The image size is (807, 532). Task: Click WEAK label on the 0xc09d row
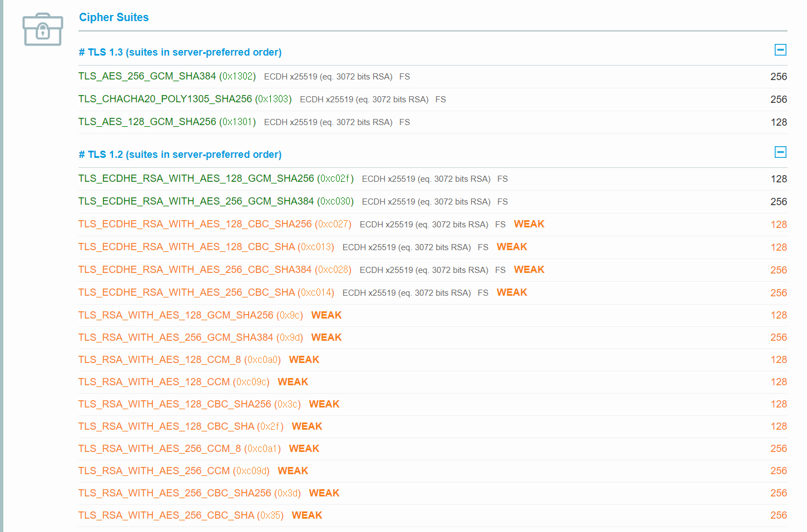[x=293, y=471]
